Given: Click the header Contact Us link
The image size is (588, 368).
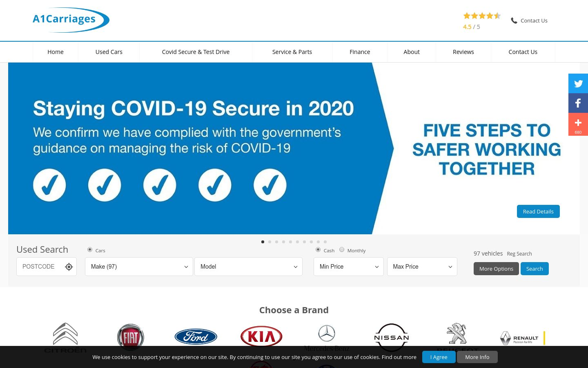Looking at the screenshot, I should (x=534, y=20).
